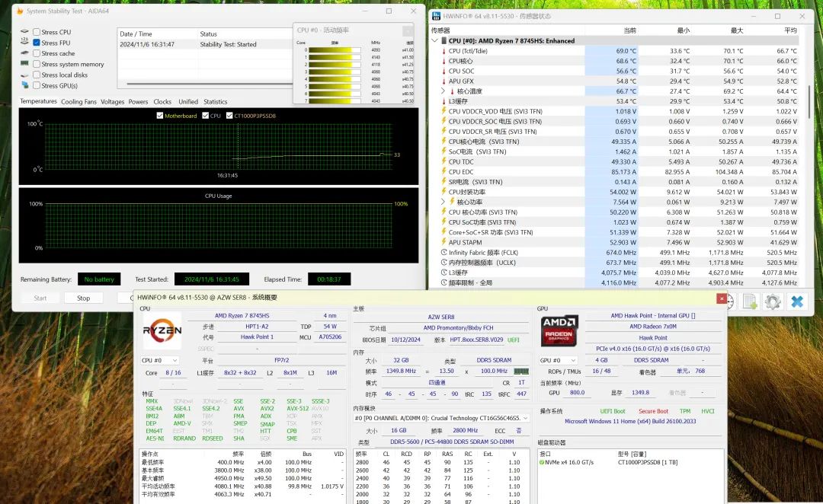Image resolution: width=823 pixels, height=504 pixels.
Task: Open the GPU #0 selector dropdown
Action: 559,360
